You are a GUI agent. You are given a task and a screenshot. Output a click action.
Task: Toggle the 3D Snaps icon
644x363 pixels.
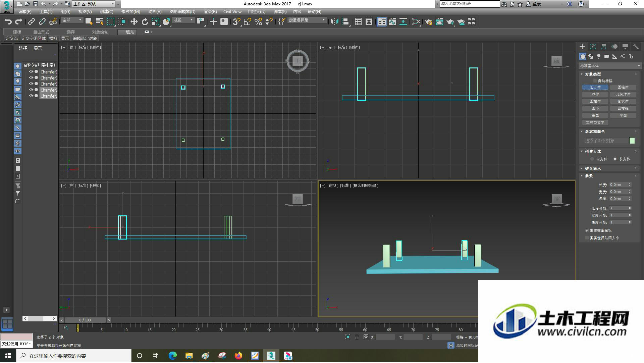coord(236,22)
